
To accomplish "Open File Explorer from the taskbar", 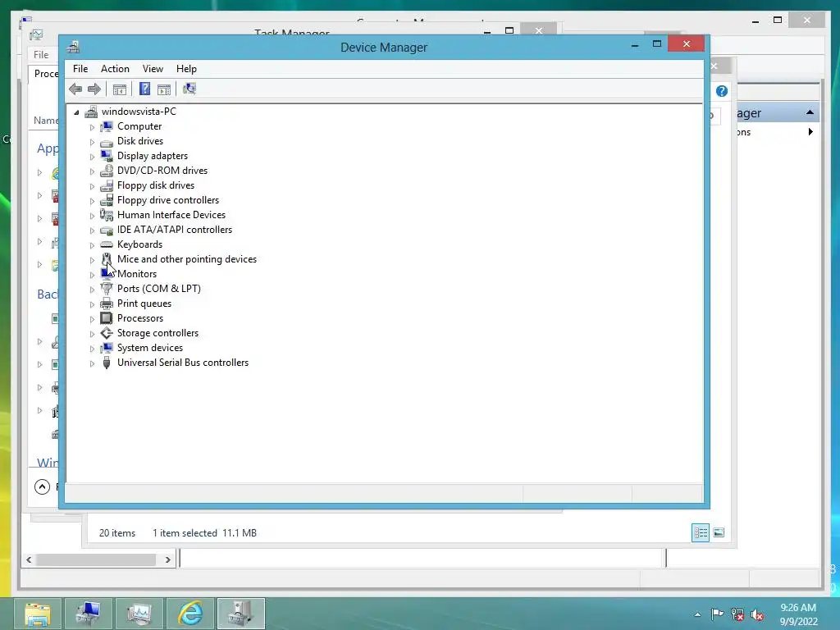I will [x=38, y=614].
